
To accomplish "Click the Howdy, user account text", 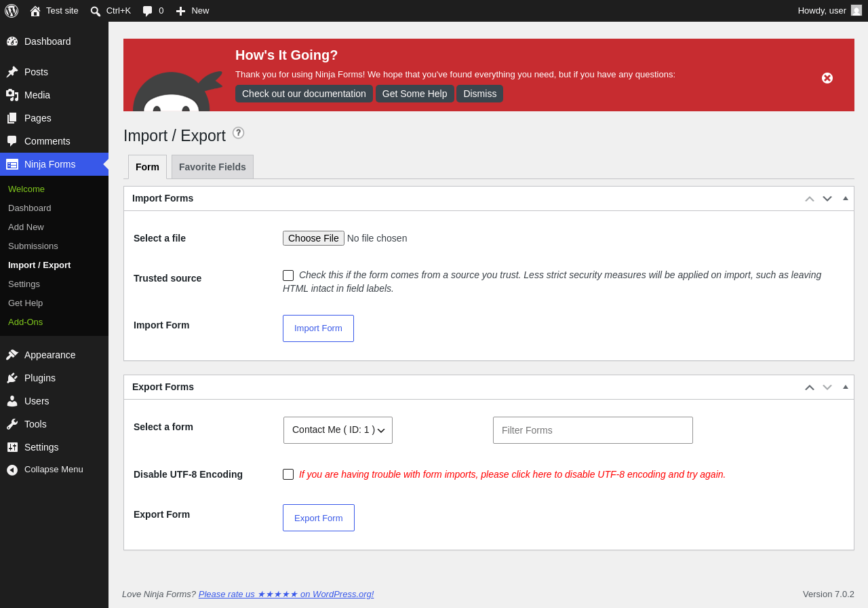I will (x=822, y=10).
